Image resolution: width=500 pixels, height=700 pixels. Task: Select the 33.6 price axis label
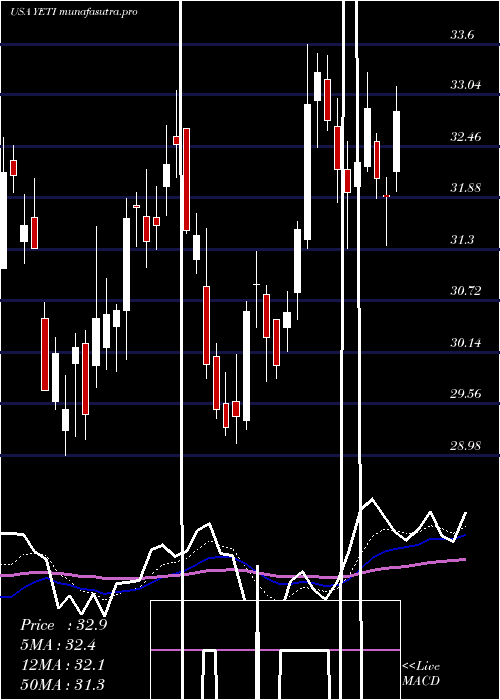(462, 34)
